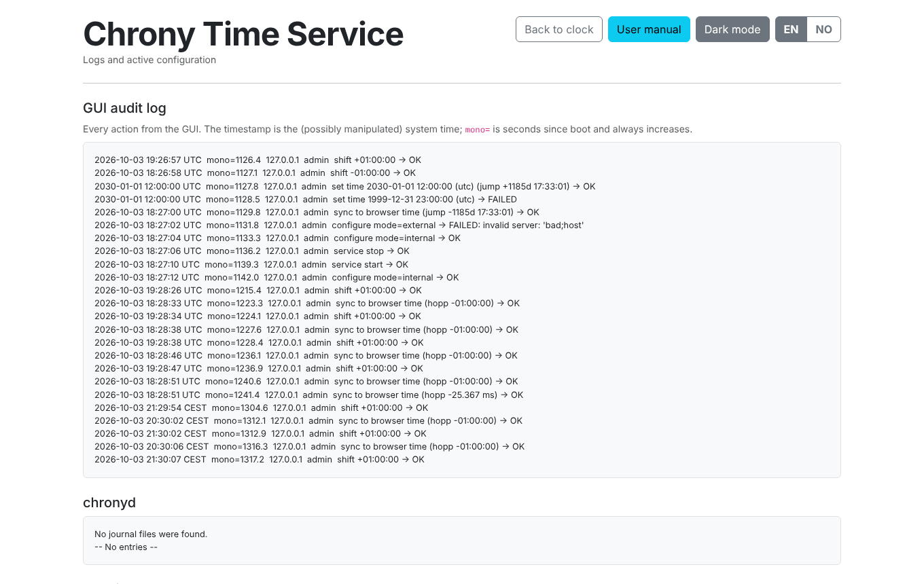This screenshot has width=924, height=584.
Task: Select the set time 2030-01-01 jump log line
Action: (344, 186)
